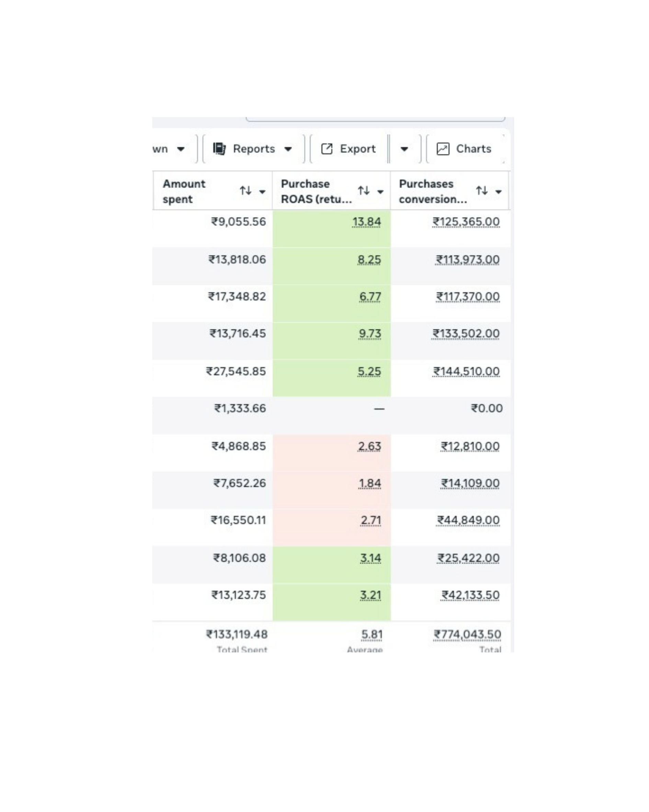This screenshot has width=649, height=812.
Task: Click the Reports book icon
Action: point(219,149)
